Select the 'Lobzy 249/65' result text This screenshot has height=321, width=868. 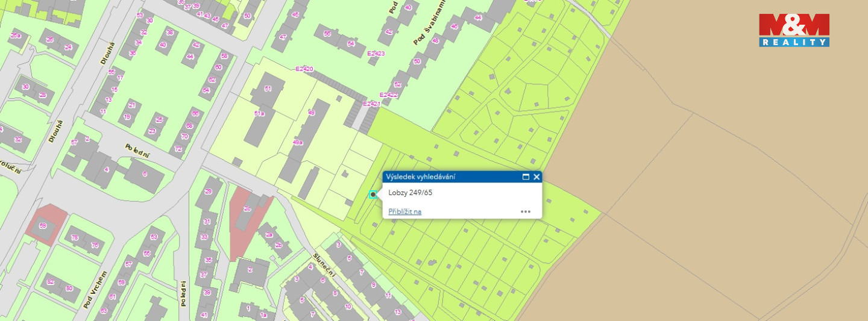410,193
